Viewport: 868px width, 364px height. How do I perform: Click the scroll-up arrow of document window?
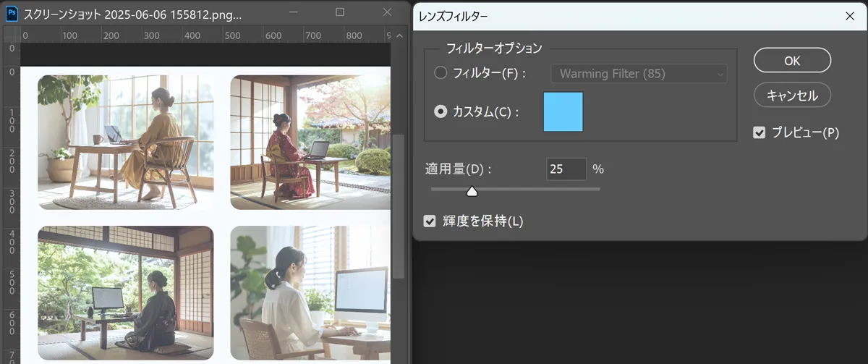pyautogui.click(x=399, y=35)
